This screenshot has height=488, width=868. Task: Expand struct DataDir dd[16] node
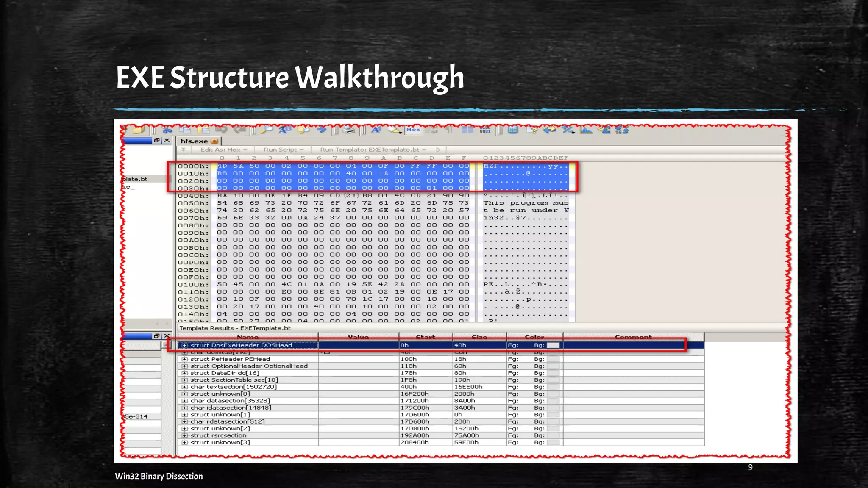click(185, 373)
